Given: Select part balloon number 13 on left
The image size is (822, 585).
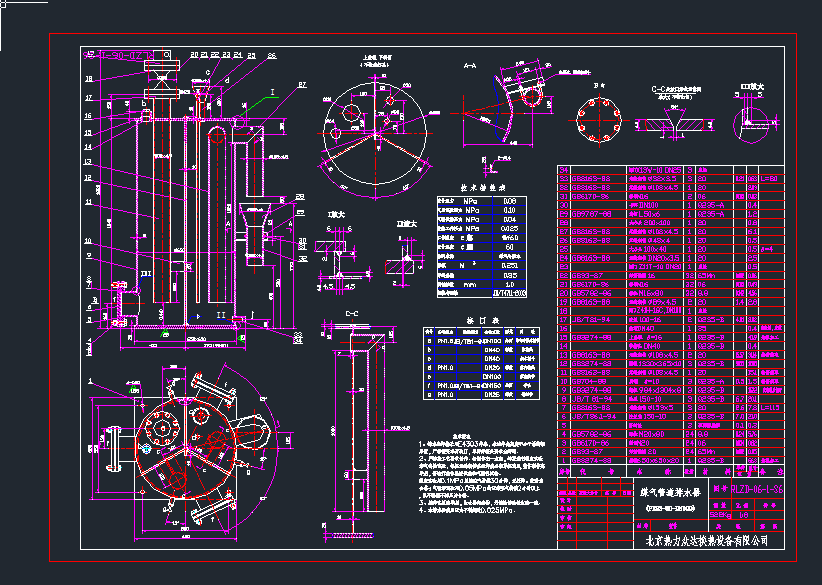Looking at the screenshot, I should 88,161.
